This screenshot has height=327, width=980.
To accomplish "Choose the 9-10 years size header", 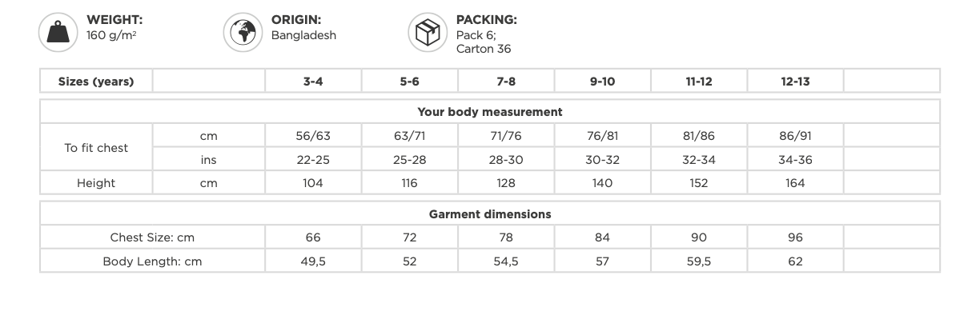I will tap(602, 82).
